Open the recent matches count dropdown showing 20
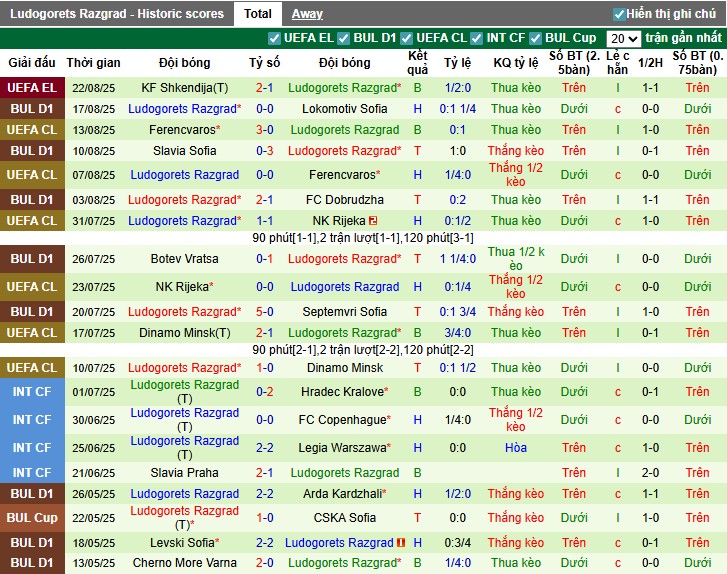Viewport: 727px width, 574px height. coord(623,38)
